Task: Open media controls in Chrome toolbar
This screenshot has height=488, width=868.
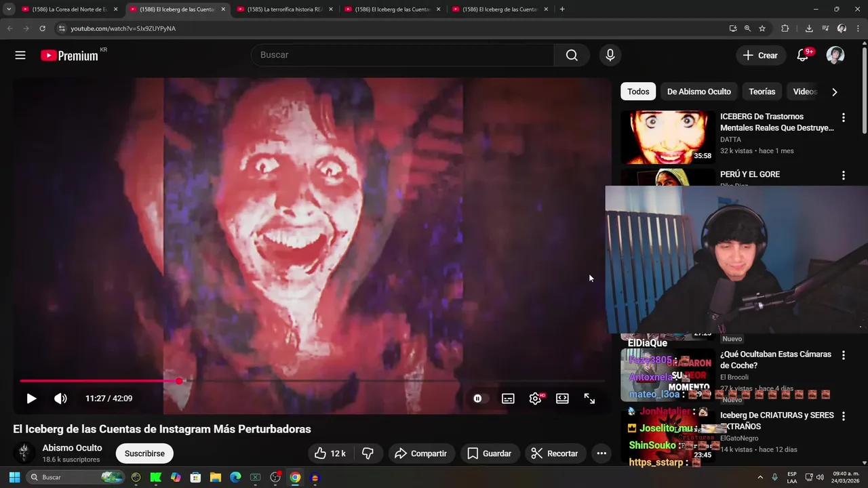Action: pos(825,28)
